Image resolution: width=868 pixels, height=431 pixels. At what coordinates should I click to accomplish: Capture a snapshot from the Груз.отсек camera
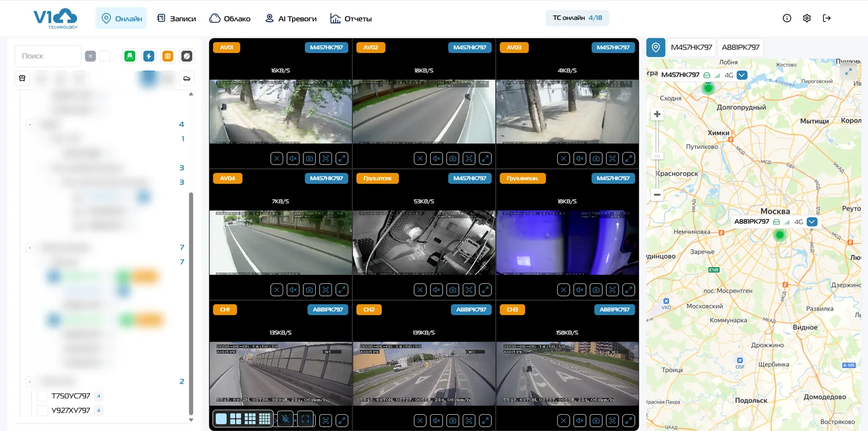coord(452,290)
